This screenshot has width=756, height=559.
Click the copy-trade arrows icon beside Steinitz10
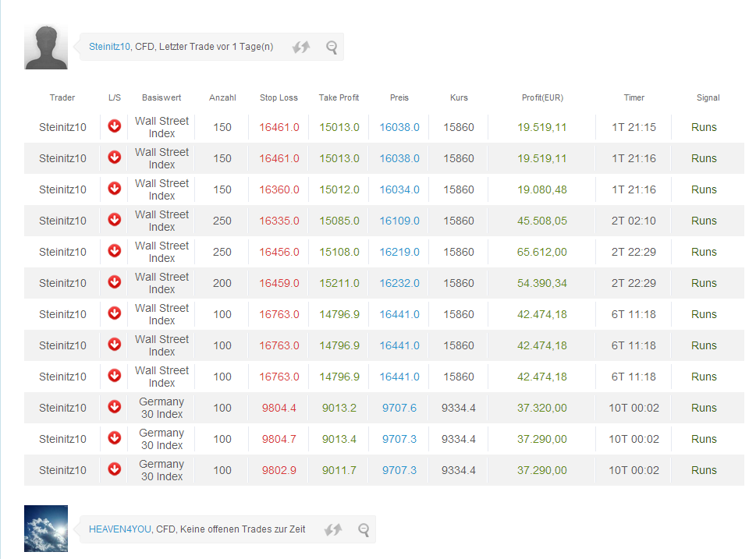301,48
